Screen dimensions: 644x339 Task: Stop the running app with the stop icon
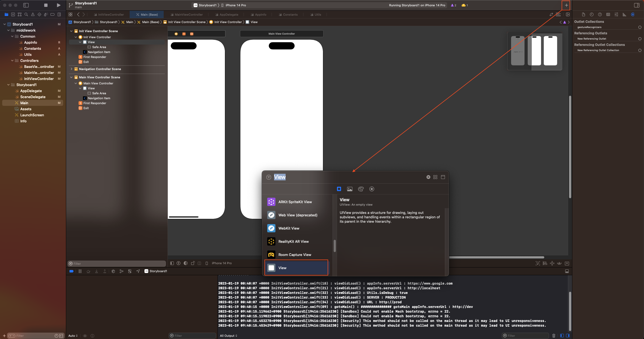point(46,5)
